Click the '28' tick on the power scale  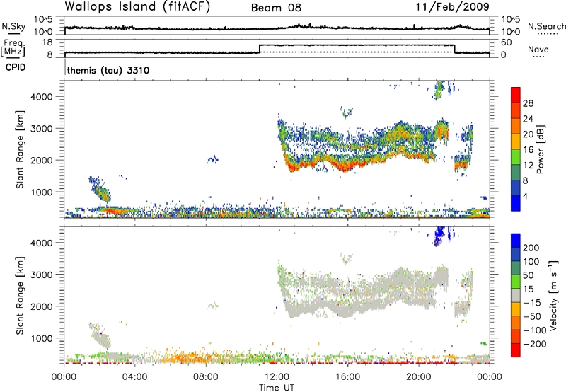tap(528, 103)
